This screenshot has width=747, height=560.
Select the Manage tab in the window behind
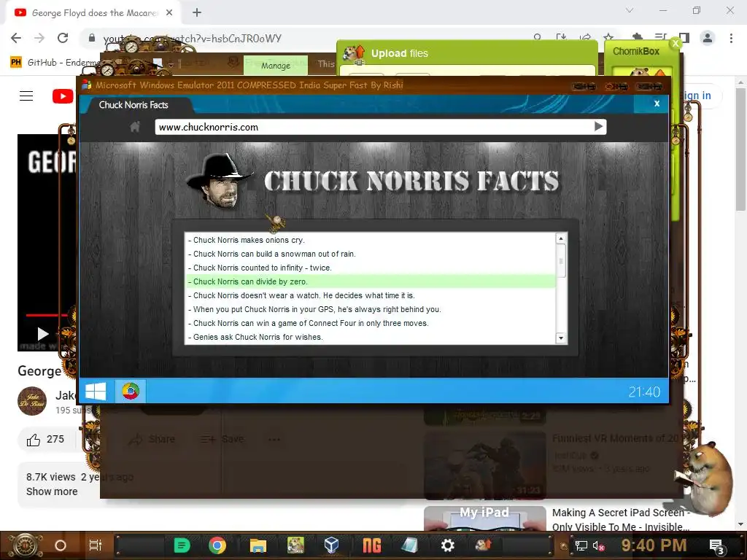click(275, 65)
